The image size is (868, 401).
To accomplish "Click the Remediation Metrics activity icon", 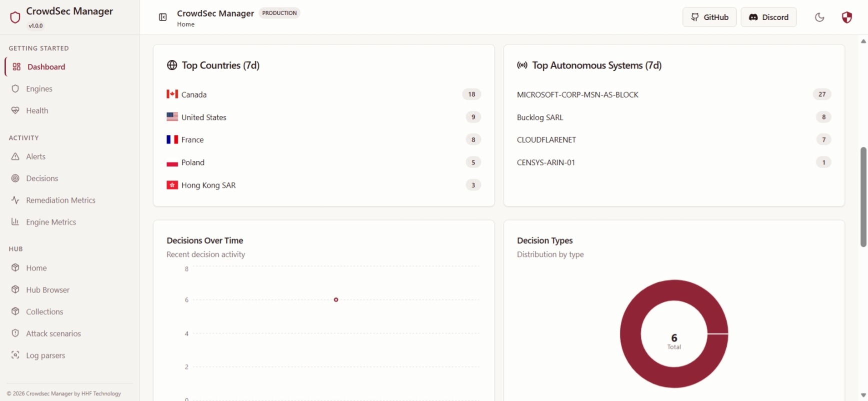I will click(16, 200).
